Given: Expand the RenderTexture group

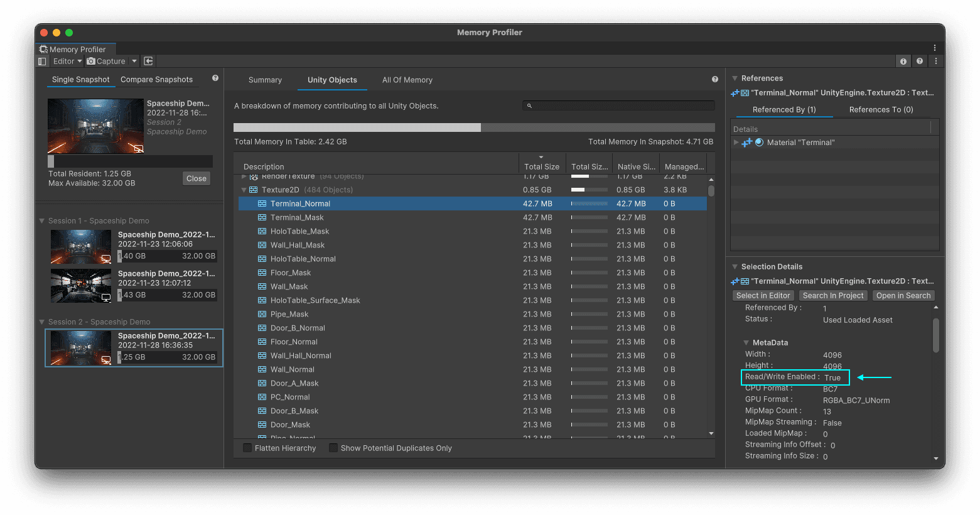Looking at the screenshot, I should tap(244, 176).
